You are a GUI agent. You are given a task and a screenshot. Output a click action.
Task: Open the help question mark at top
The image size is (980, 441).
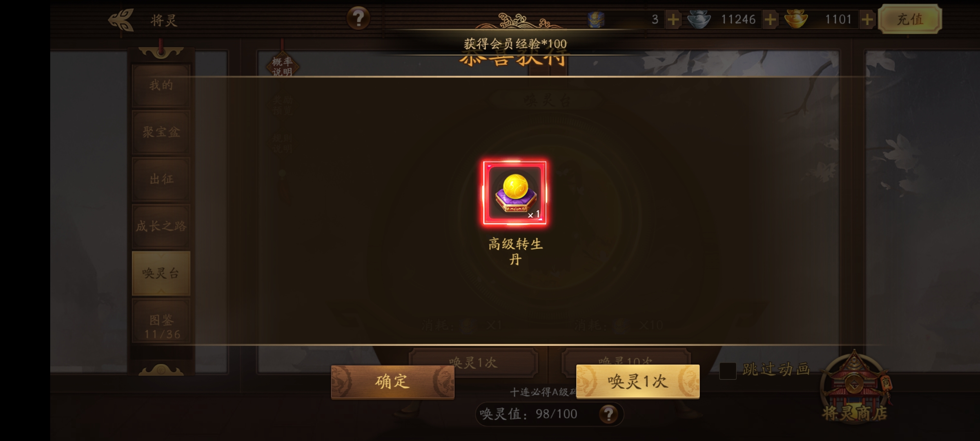pos(358,18)
